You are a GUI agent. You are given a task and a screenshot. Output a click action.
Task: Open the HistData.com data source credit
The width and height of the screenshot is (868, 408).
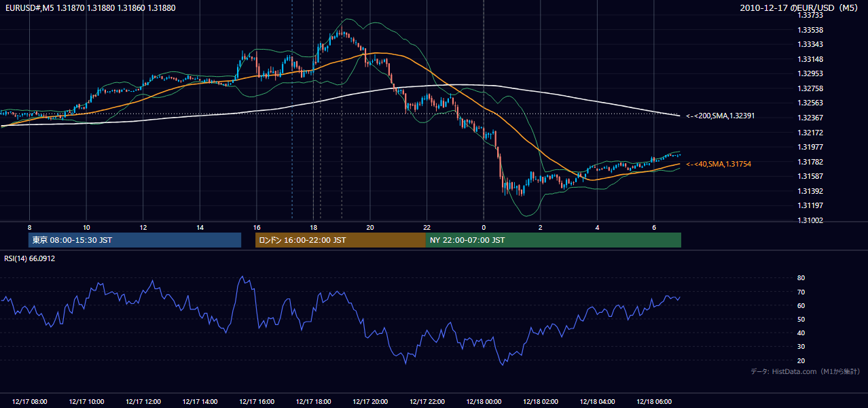point(806,371)
